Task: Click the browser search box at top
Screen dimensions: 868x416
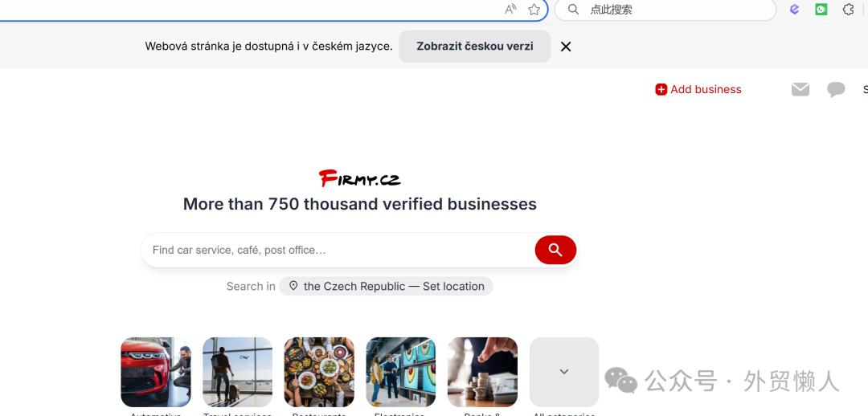Action: pyautogui.click(x=665, y=10)
